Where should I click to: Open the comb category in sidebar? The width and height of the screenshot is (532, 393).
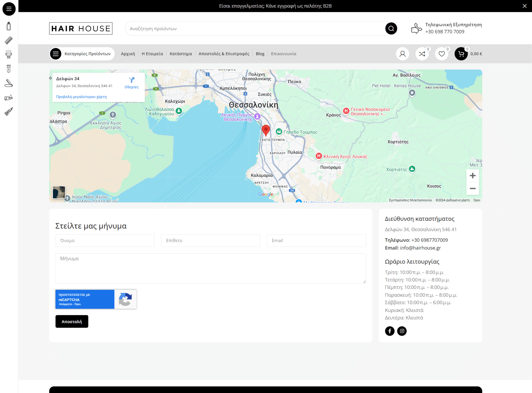tap(9, 40)
